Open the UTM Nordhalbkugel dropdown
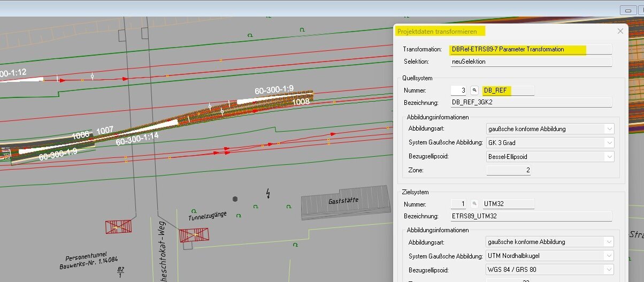This screenshot has height=282, width=644. point(609,256)
